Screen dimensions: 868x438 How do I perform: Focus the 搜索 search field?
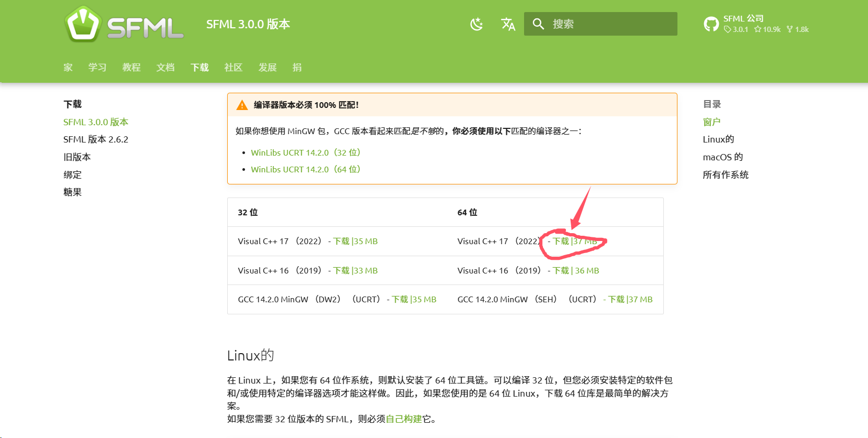point(600,24)
